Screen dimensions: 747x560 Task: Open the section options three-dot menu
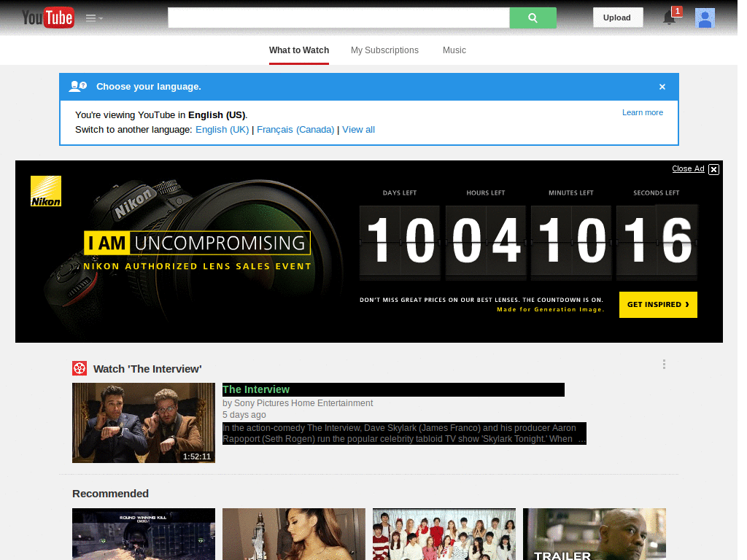click(x=664, y=365)
